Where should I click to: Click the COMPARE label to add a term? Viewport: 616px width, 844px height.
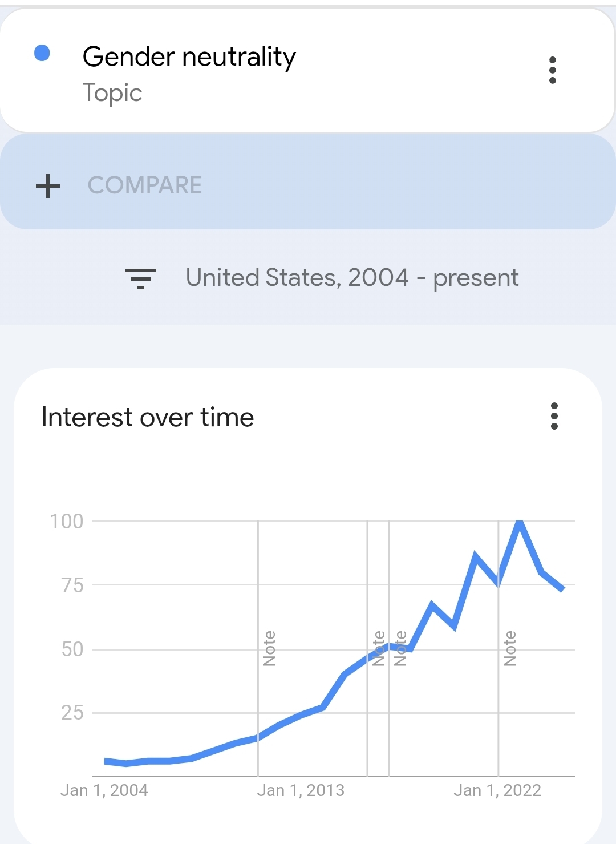click(145, 185)
